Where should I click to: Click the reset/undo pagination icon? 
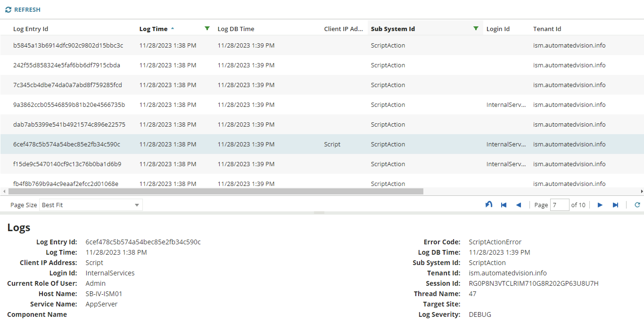pos(488,205)
